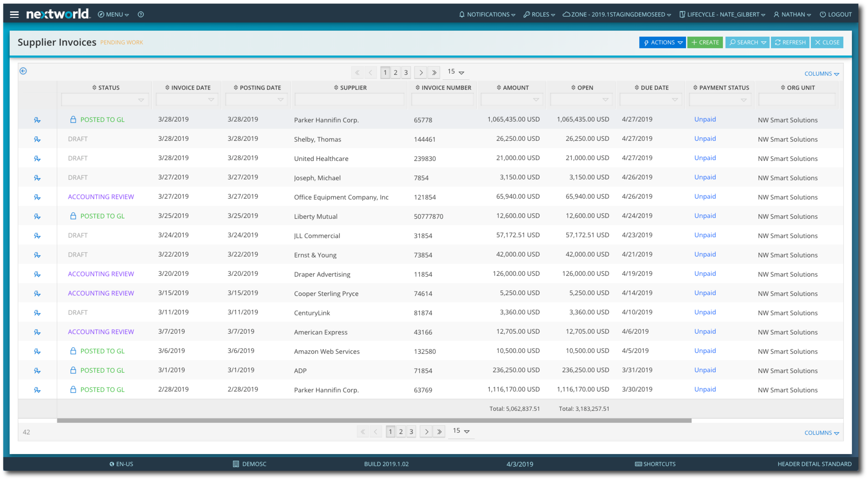Jump to last page in top pager
Screen dimensions: 868x480
pos(434,73)
